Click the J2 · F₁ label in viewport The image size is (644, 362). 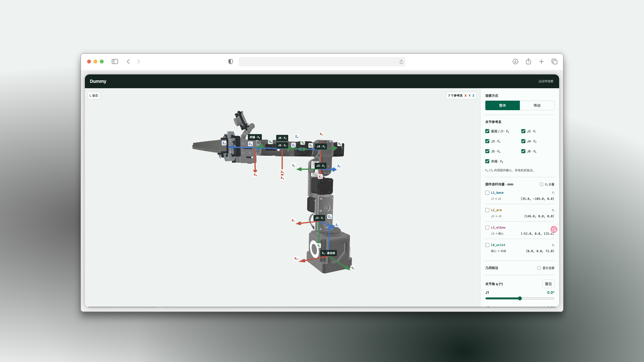[319, 218]
